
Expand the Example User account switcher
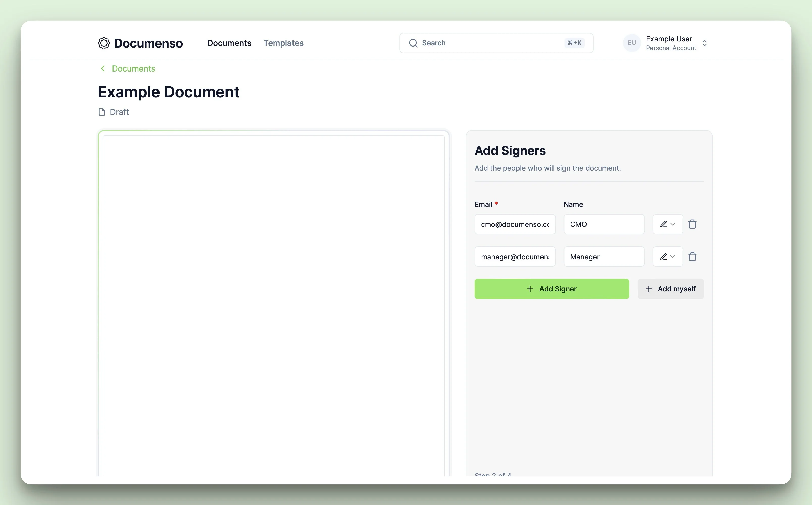pos(704,43)
